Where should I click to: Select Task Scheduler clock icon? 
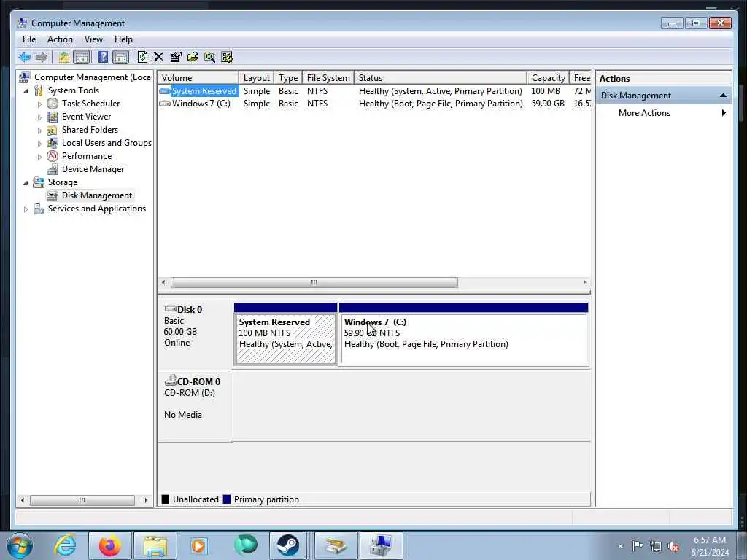coord(53,104)
